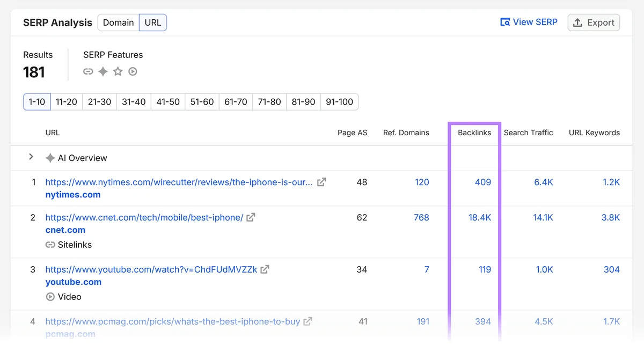Open pcmag URL external link icon
Viewport: 644px width, 345px height.
[x=308, y=321]
